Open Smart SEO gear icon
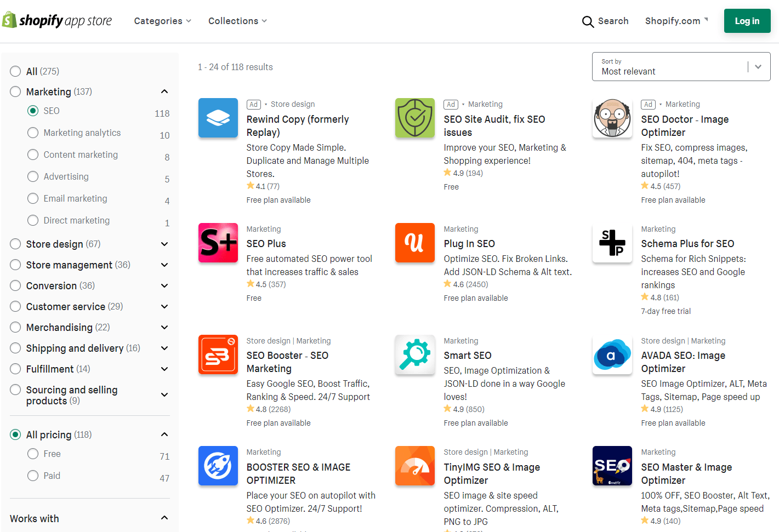The width and height of the screenshot is (779, 532). (415, 354)
